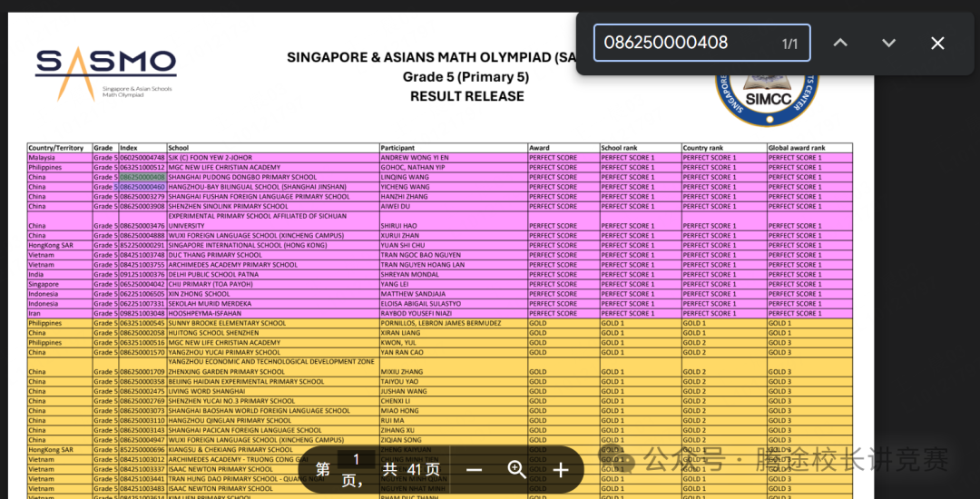Click participant YICHENG WANG
This screenshot has height=499, width=980.
(x=405, y=187)
